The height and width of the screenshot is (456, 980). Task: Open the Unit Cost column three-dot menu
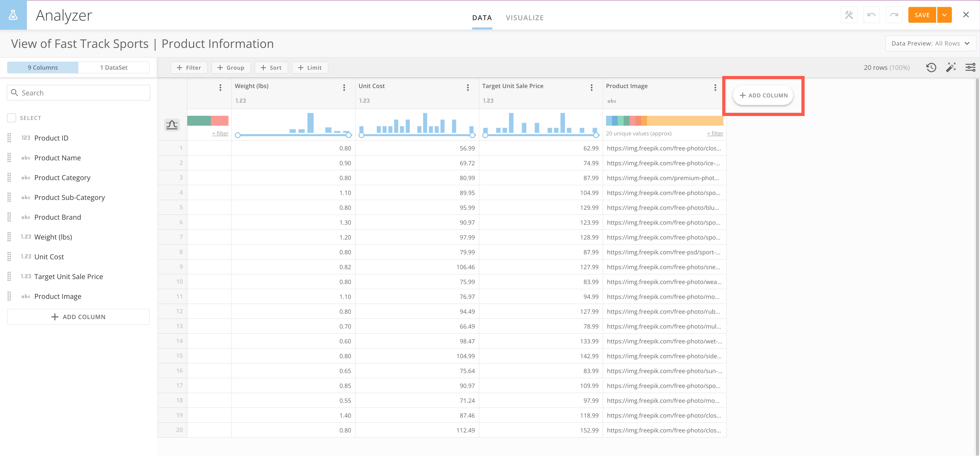468,87
